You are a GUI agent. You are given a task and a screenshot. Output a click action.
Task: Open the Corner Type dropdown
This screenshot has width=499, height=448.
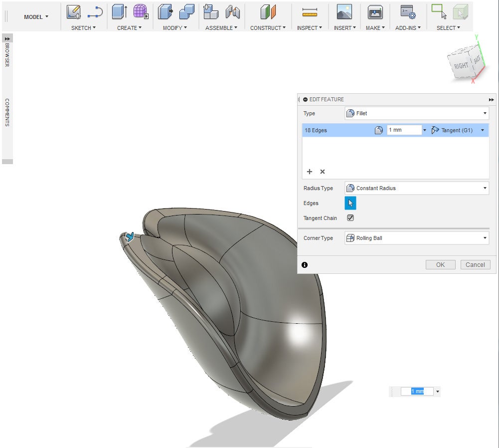click(x=416, y=238)
